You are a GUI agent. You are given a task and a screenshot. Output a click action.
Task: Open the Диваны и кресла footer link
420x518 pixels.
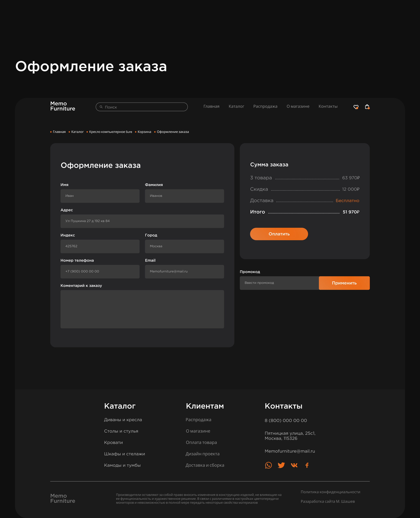pyautogui.click(x=123, y=420)
